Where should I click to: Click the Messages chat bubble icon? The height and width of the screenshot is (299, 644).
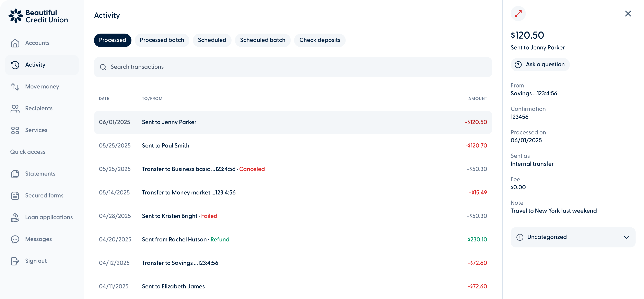point(15,239)
